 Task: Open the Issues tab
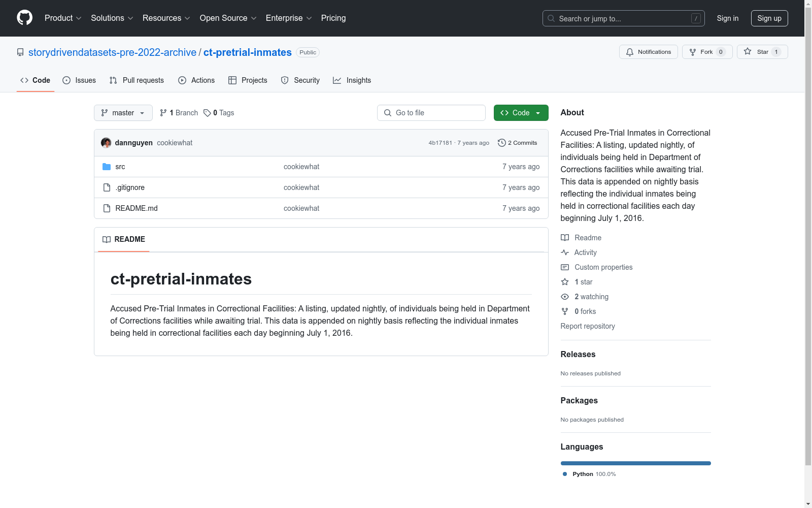pos(79,80)
